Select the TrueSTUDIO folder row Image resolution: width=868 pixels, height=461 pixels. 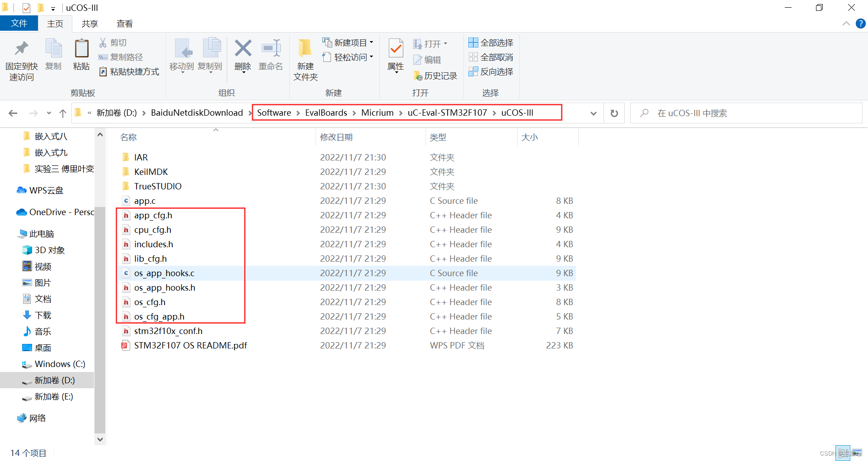point(346,186)
